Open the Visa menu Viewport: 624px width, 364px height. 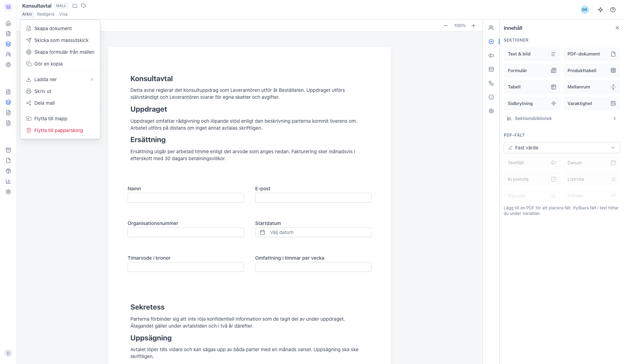coord(63,14)
